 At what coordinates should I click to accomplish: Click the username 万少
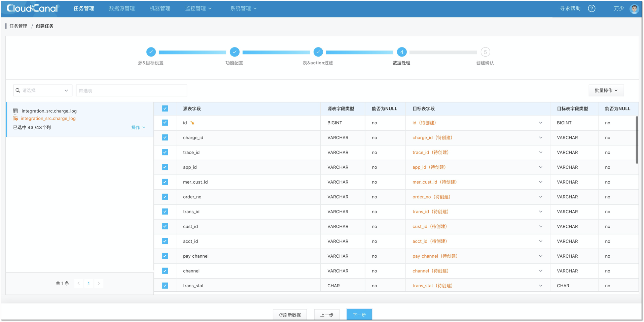coord(618,8)
